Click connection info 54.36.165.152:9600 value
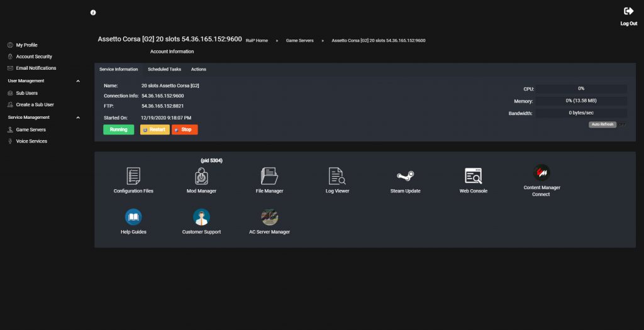 tap(163, 96)
